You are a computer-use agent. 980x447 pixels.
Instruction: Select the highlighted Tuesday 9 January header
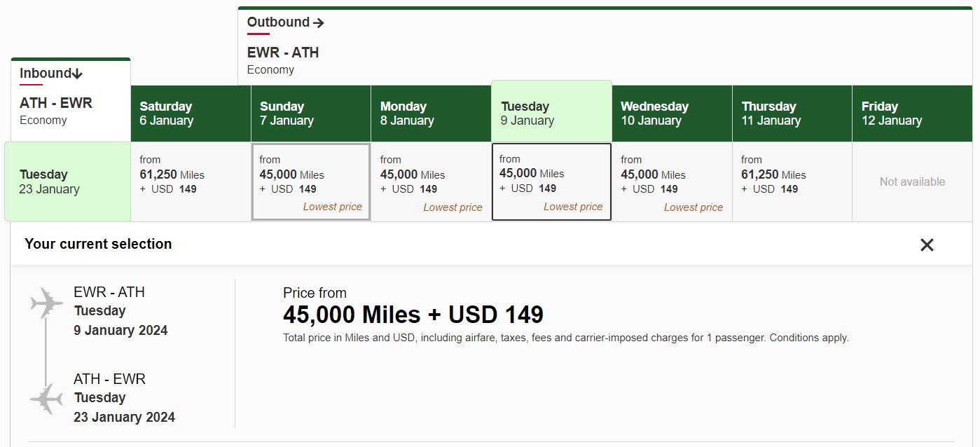(x=552, y=111)
